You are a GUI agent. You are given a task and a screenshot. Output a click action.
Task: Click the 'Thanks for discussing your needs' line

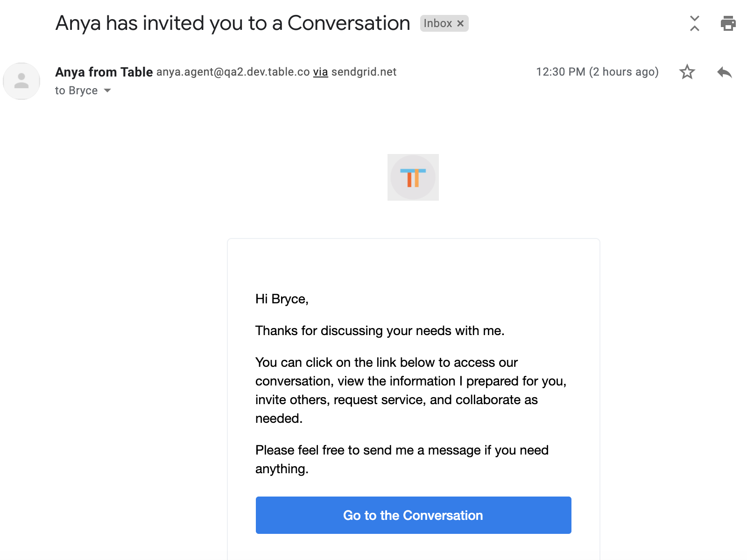380,331
